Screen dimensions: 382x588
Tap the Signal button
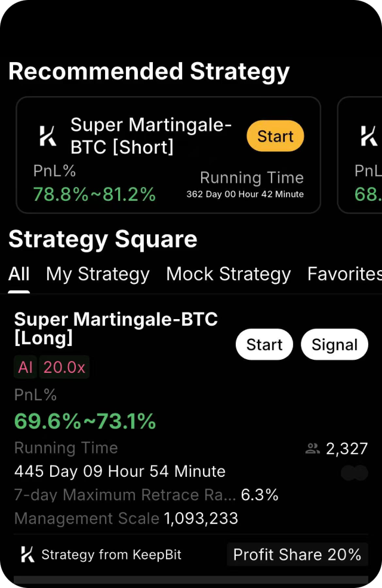[334, 344]
